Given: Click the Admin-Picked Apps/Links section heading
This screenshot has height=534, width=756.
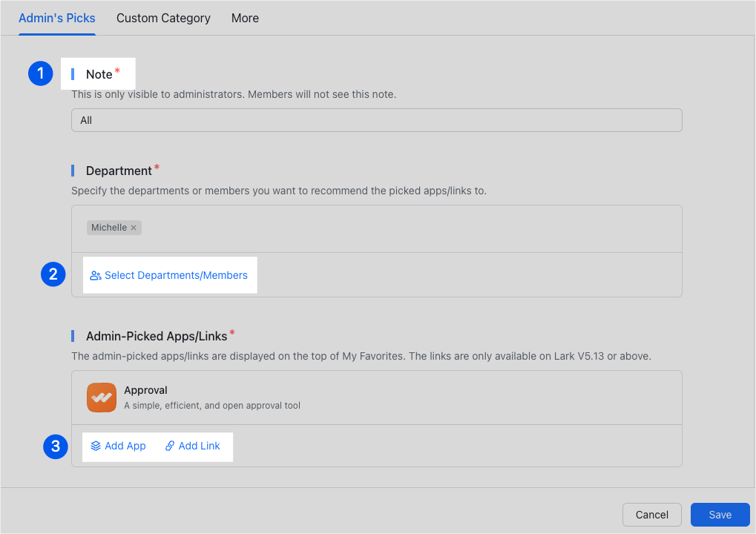Looking at the screenshot, I should pyautogui.click(x=157, y=336).
